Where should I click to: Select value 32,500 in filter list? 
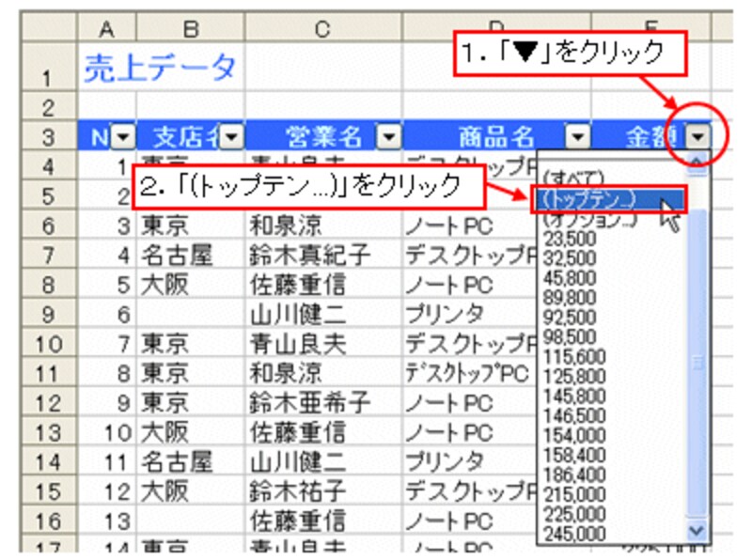570,258
